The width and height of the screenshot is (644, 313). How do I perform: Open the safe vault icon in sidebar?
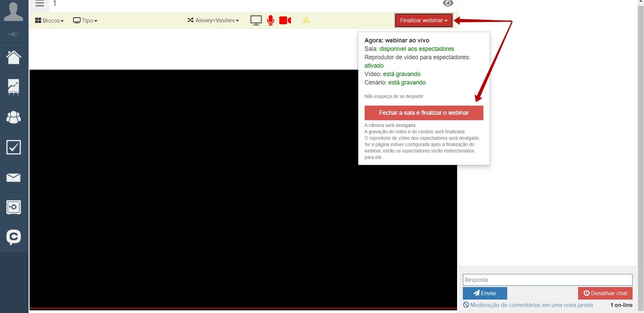(x=13, y=207)
